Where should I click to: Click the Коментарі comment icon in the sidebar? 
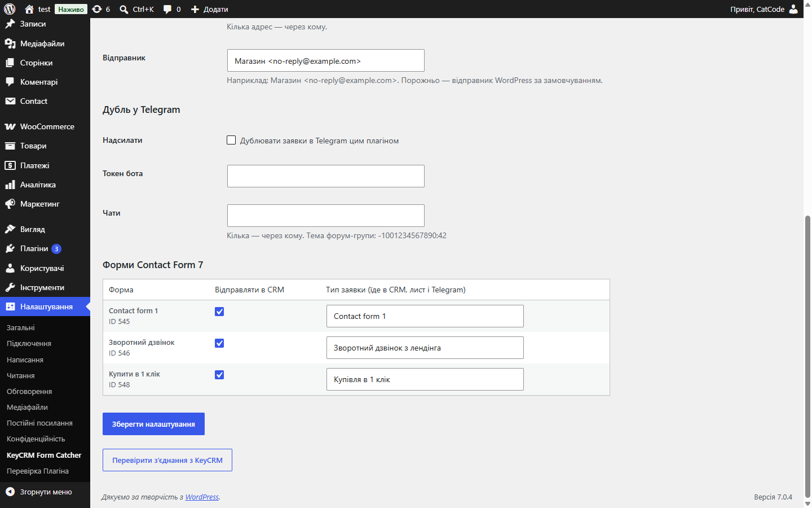coord(10,82)
